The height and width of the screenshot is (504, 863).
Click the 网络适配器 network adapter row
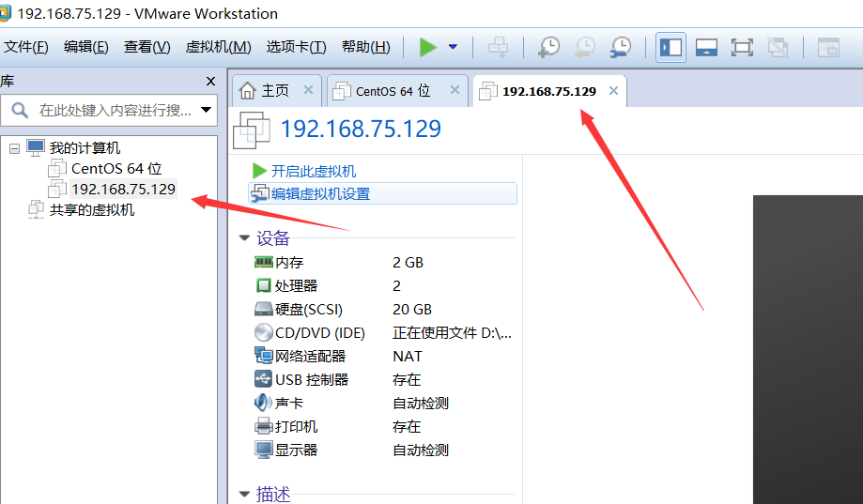pyautogui.click(x=382, y=356)
